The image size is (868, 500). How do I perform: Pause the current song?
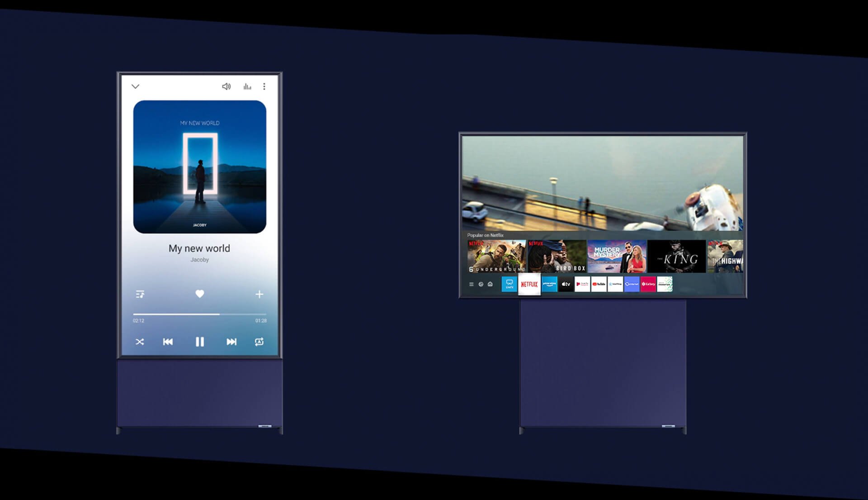[199, 342]
